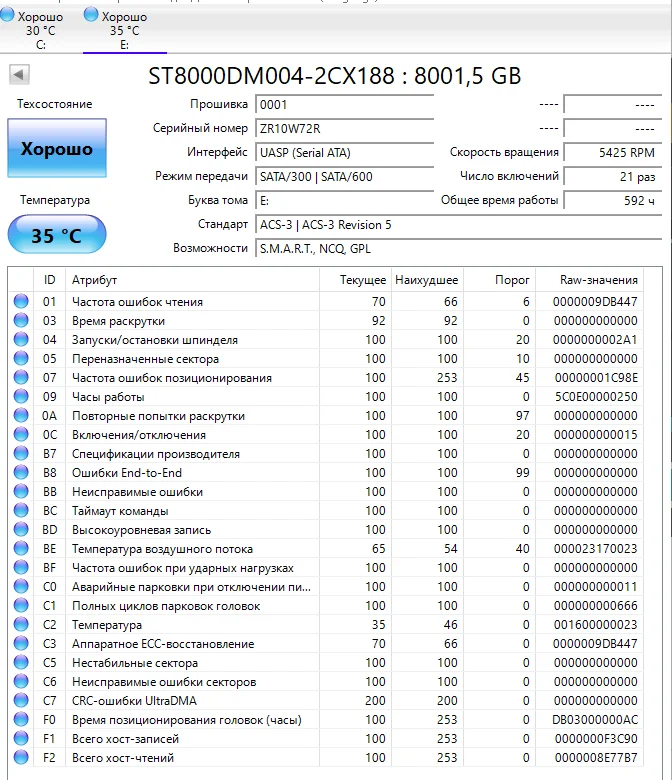
Task: Click current value 200 in CRC UltraDMA row
Action: coord(375,701)
